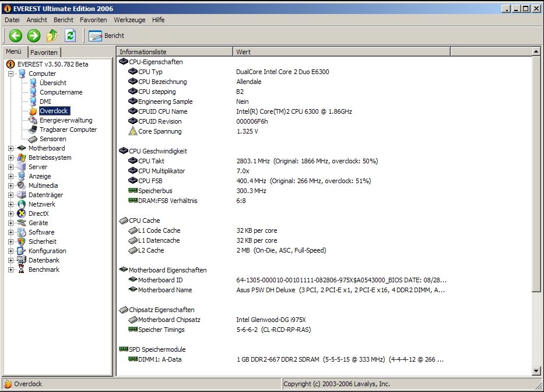
Task: Select the Overclock tree item label
Action: point(54,111)
